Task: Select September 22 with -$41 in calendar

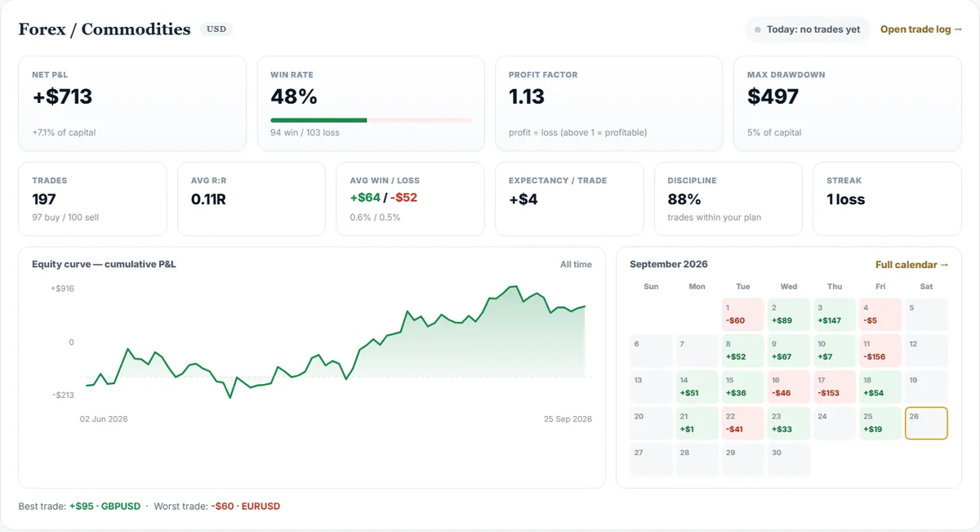Action: [x=743, y=423]
